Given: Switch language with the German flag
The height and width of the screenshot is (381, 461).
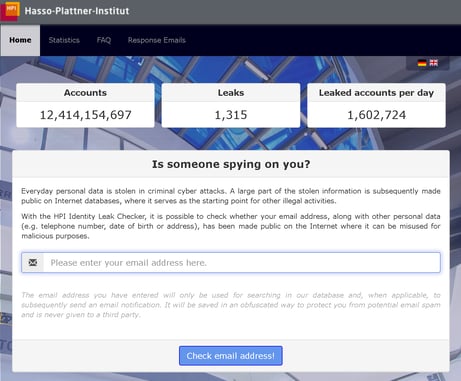Looking at the screenshot, I should point(422,63).
